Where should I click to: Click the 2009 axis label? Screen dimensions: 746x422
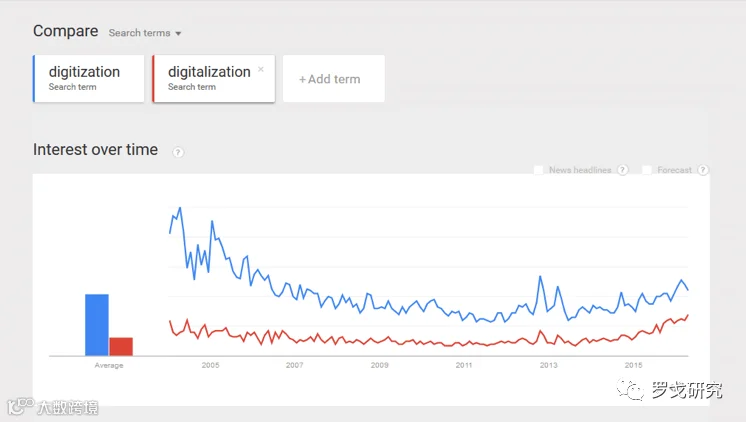(380, 365)
